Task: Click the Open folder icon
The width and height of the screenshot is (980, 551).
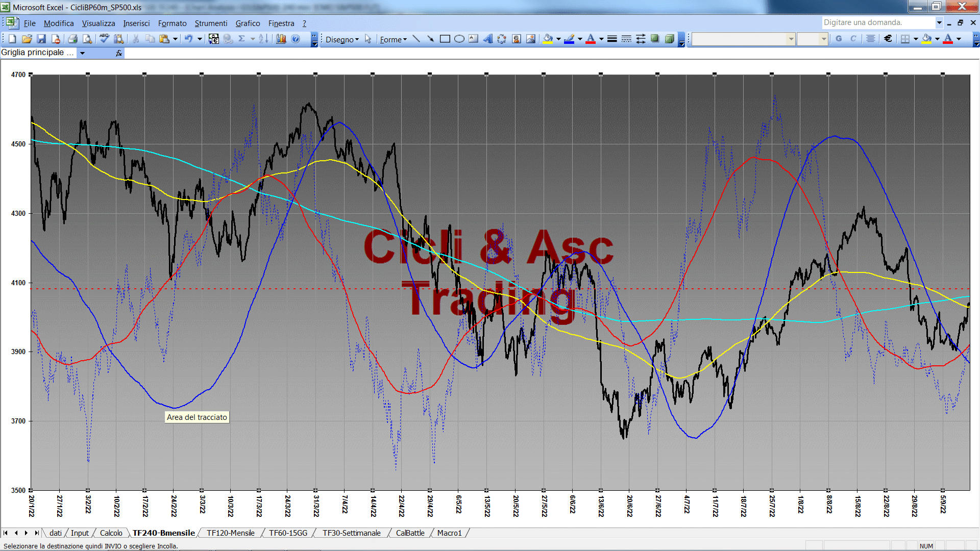Action: 27,39
